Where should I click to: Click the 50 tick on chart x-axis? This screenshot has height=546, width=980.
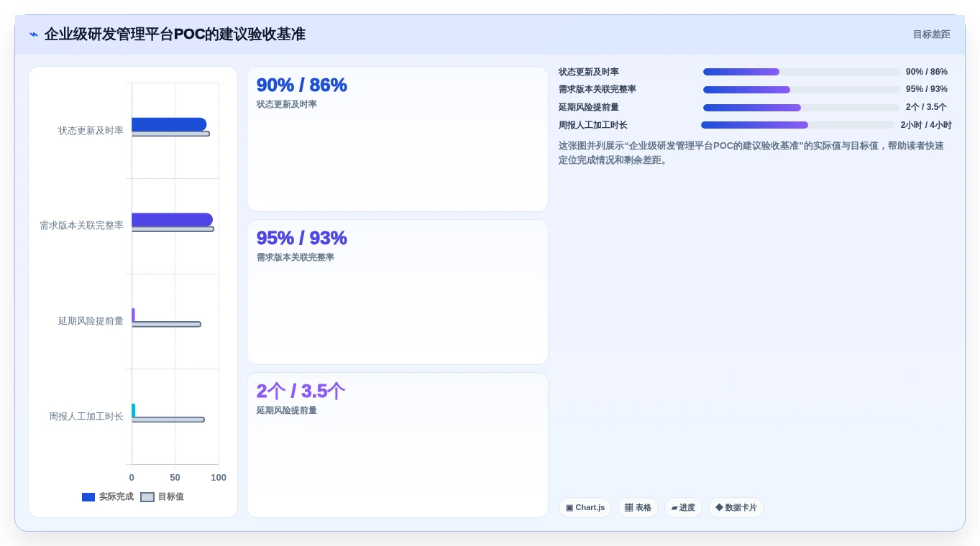175,478
